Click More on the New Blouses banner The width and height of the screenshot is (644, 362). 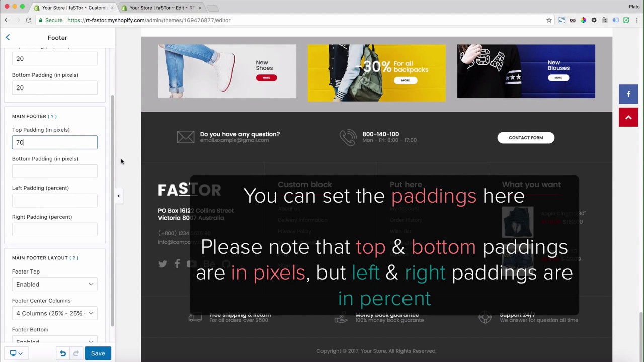[558, 78]
